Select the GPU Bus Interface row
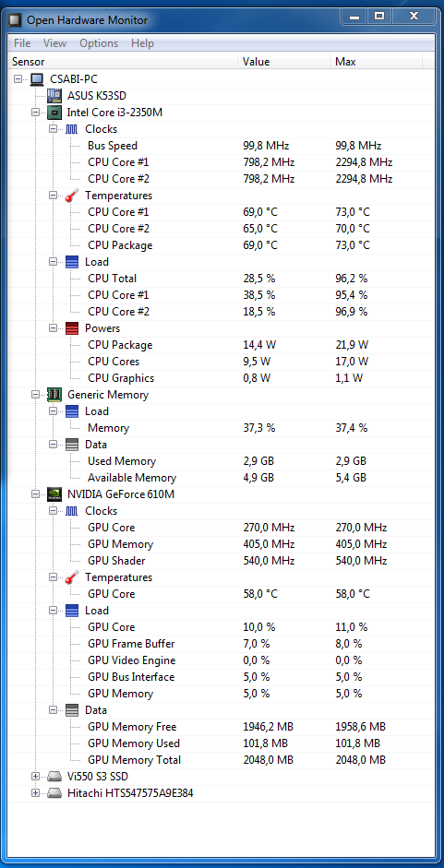444x868 pixels. [x=222, y=677]
